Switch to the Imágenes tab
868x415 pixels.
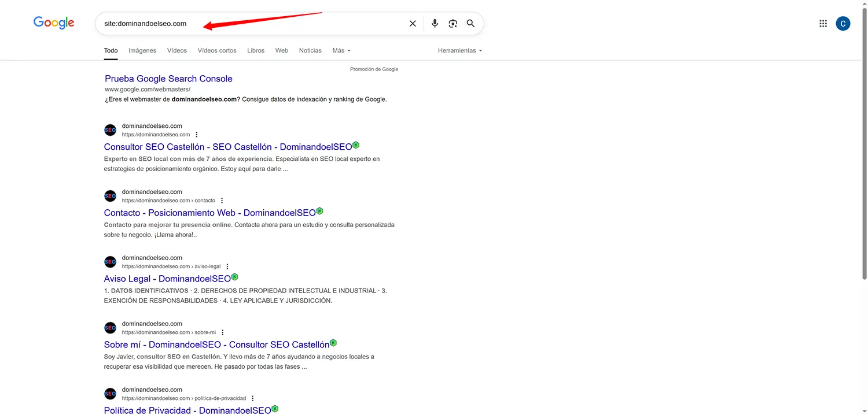142,51
